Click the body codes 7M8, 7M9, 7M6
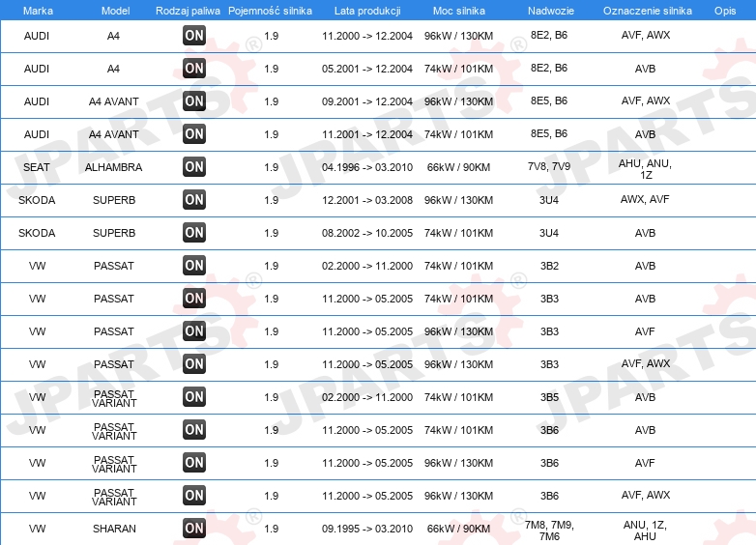The height and width of the screenshot is (545, 756). click(549, 531)
